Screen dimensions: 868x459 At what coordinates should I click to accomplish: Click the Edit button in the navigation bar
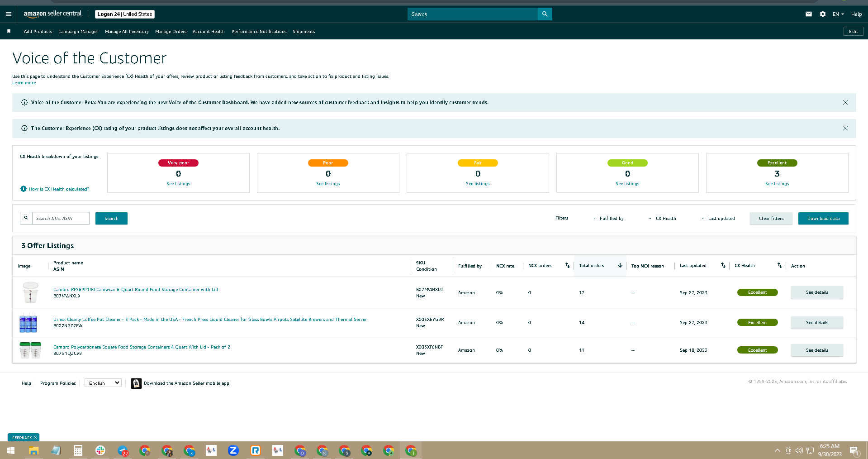point(854,31)
